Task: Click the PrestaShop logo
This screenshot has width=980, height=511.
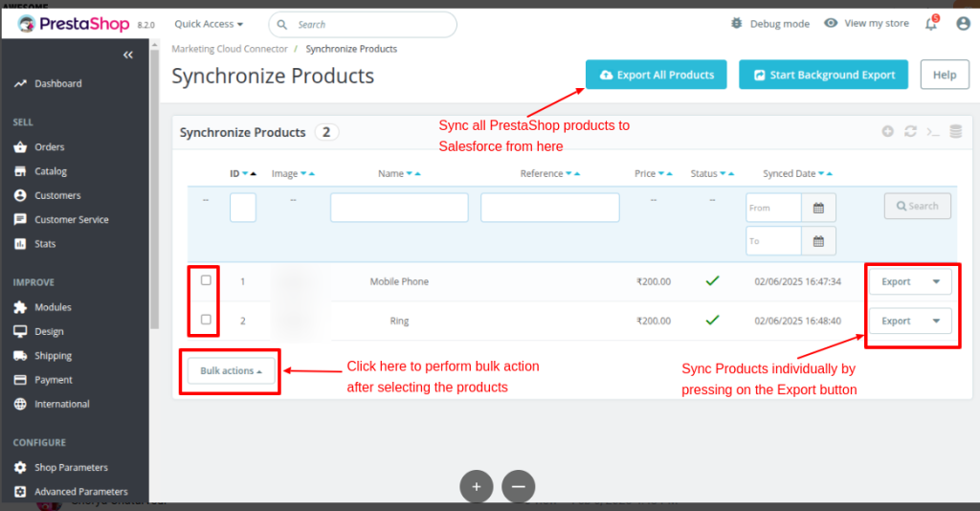Action: pyautogui.click(x=74, y=24)
